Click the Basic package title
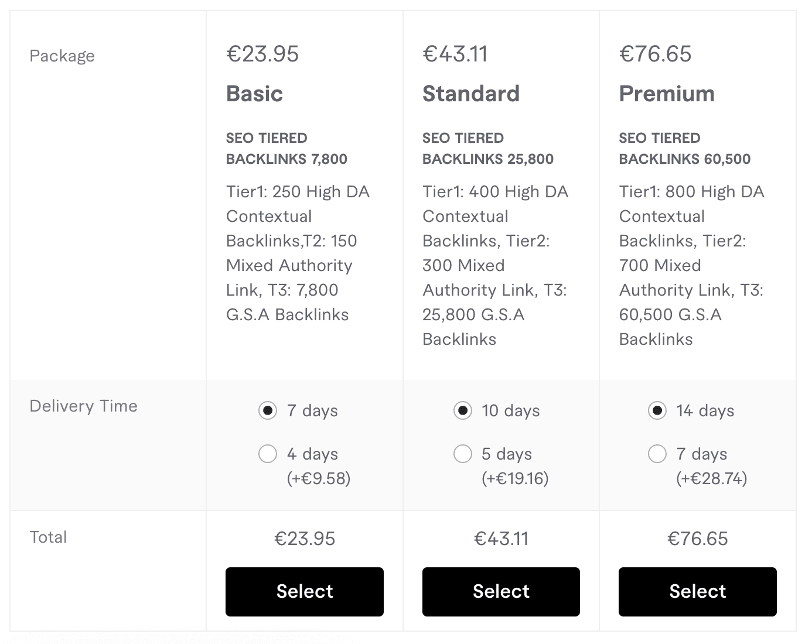812x644 pixels. (x=254, y=93)
